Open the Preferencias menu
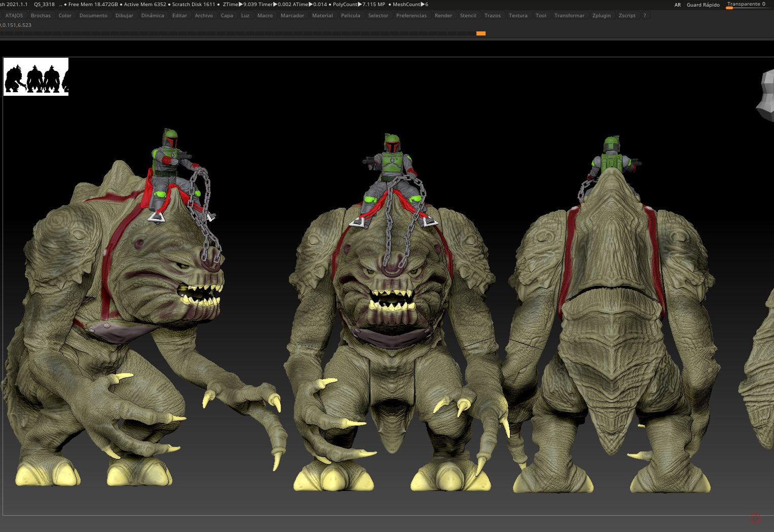774x532 pixels. [412, 16]
